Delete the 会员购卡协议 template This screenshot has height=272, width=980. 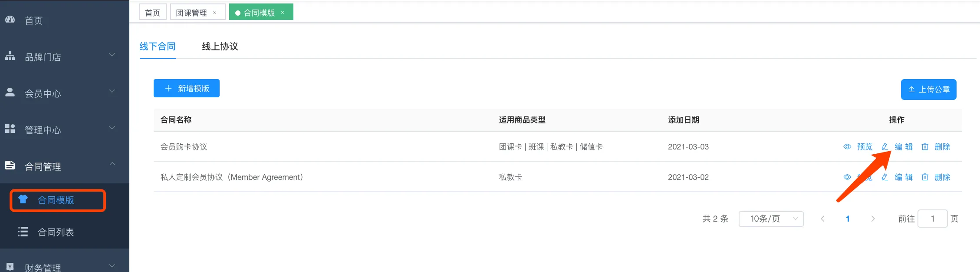click(x=942, y=147)
